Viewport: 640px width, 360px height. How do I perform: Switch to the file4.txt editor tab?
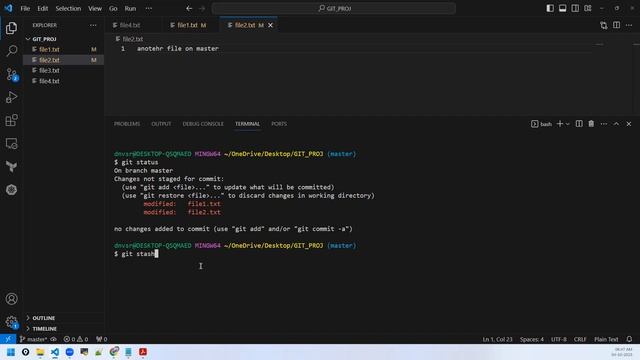(130, 25)
